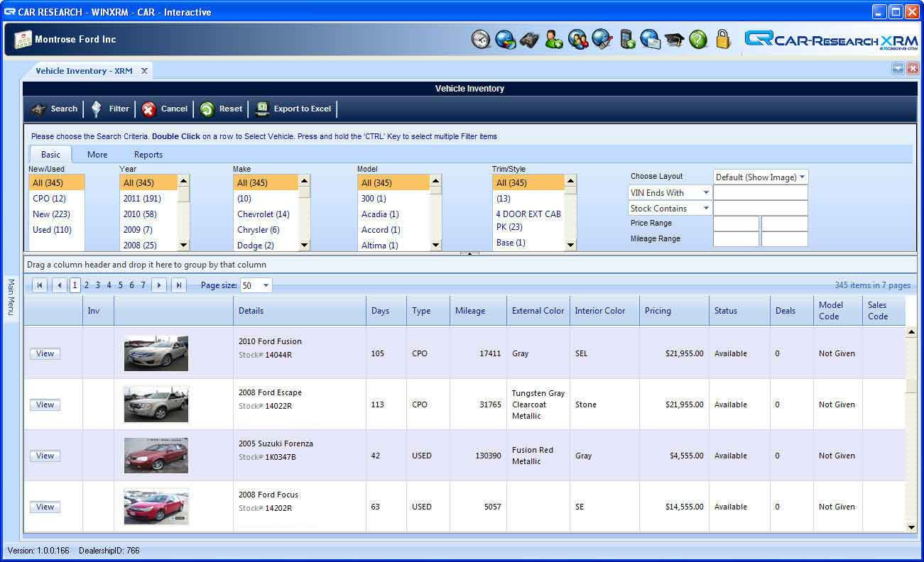Select the Vehicle Inventory - XRM tab
The width and height of the screenshot is (924, 562).
coord(84,71)
